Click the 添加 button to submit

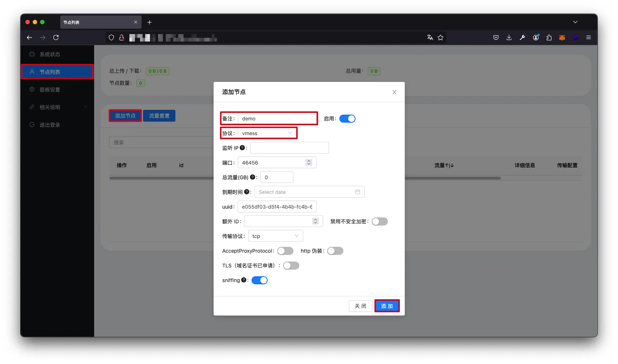pyautogui.click(x=387, y=306)
